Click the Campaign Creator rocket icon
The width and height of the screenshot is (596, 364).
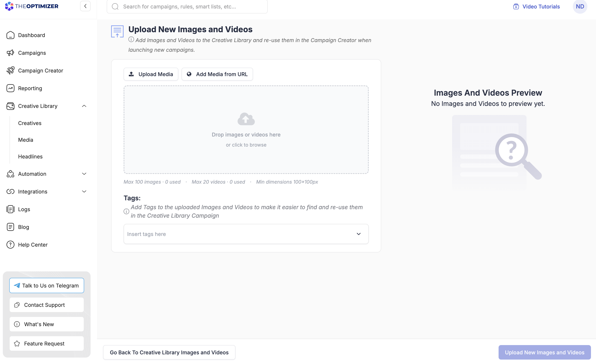10,71
